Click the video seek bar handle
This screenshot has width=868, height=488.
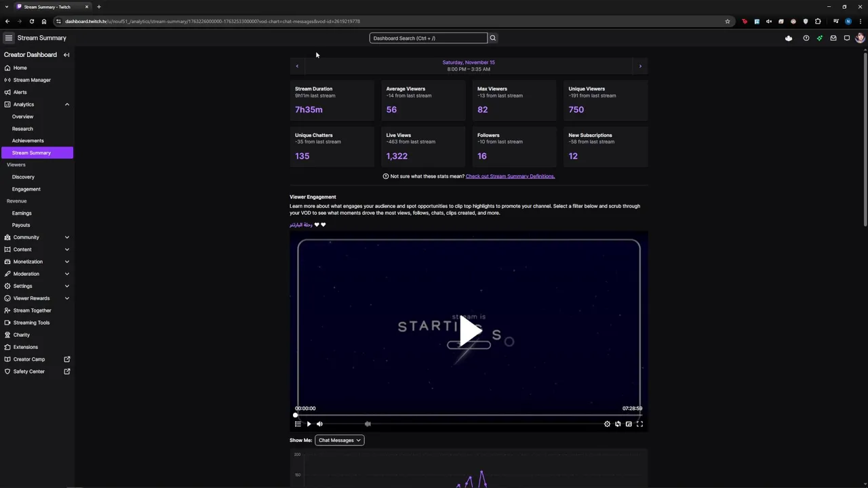point(296,415)
